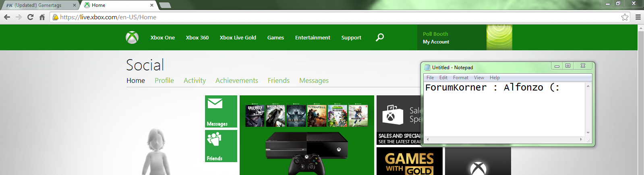Screen dimensions: 644x175
Task: Click the Plants vs Zombies Garden Warfare cover
Action: [338, 115]
